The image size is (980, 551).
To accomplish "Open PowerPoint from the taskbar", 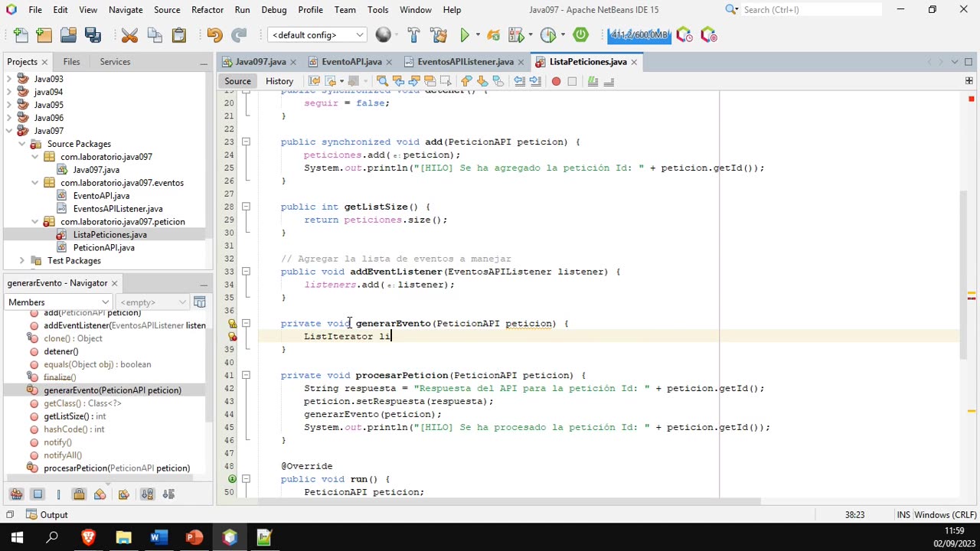I will tap(194, 537).
